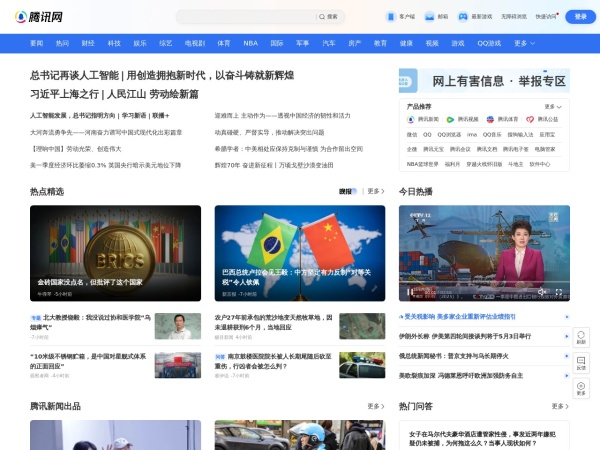Open the 南京鼓楼医院 police car thumbnail

coord(362,365)
